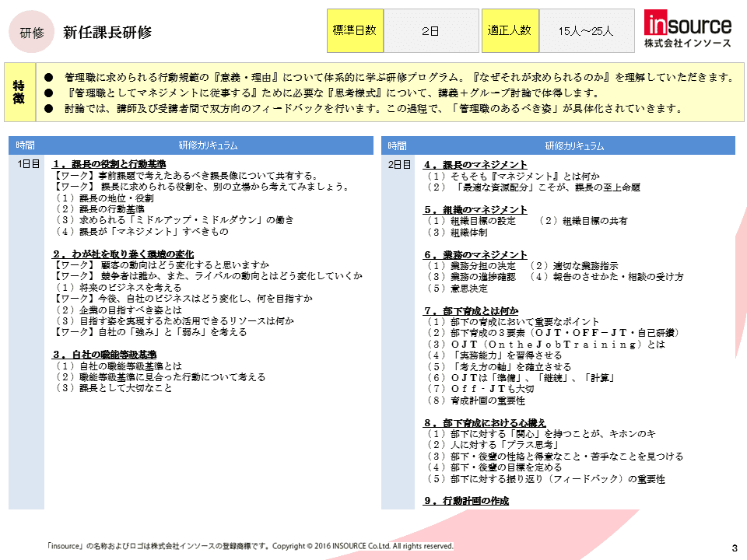Screen dimensions: 747x560
Task: Click the yellow '適正人数' label box
Action: 510,30
